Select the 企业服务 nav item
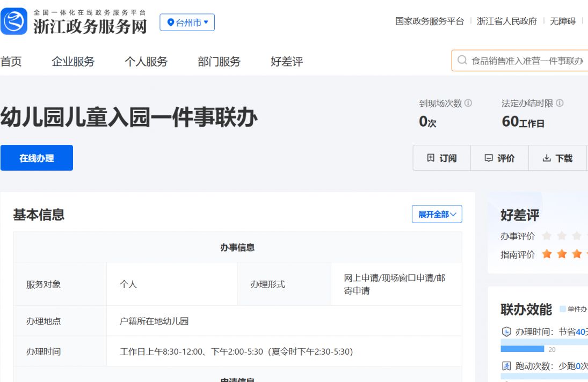The height and width of the screenshot is (382, 588). click(x=73, y=61)
